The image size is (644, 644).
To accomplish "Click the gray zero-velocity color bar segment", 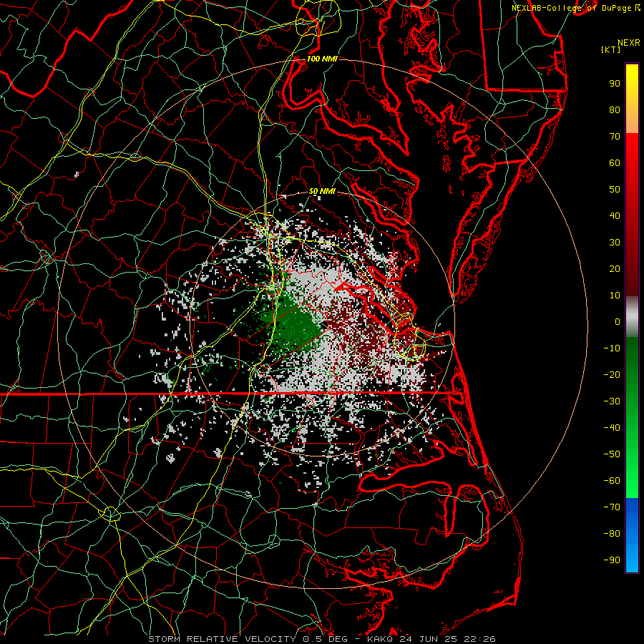I will coord(632,317).
